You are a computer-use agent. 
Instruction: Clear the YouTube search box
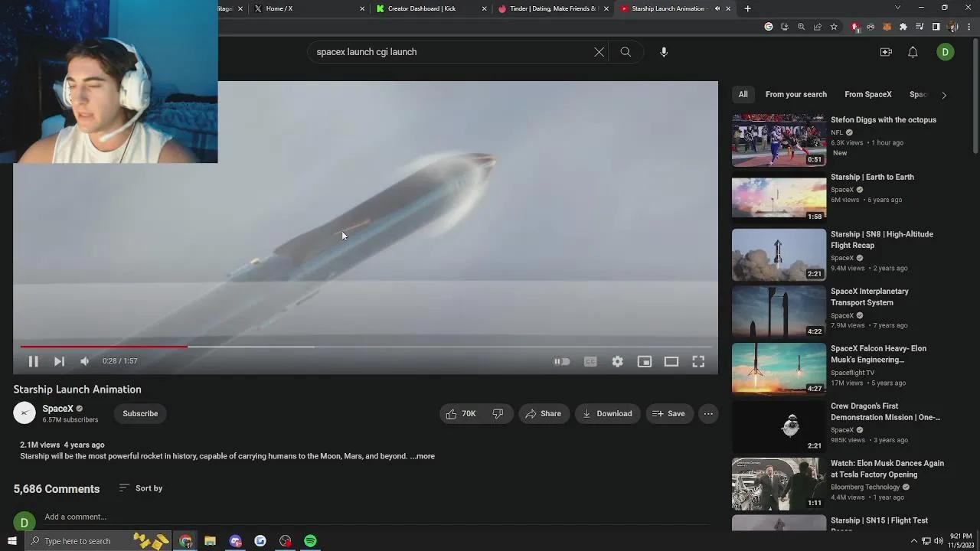tap(599, 52)
